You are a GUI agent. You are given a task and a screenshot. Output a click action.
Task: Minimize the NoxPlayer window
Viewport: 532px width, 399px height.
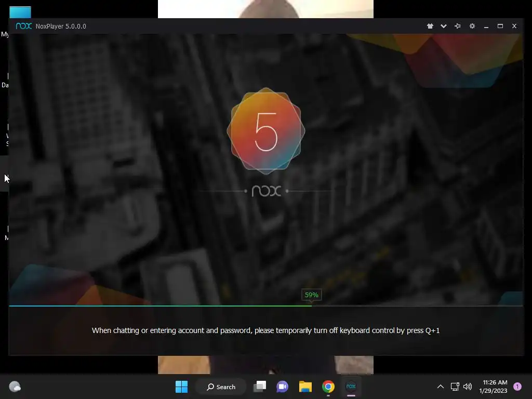click(x=486, y=26)
